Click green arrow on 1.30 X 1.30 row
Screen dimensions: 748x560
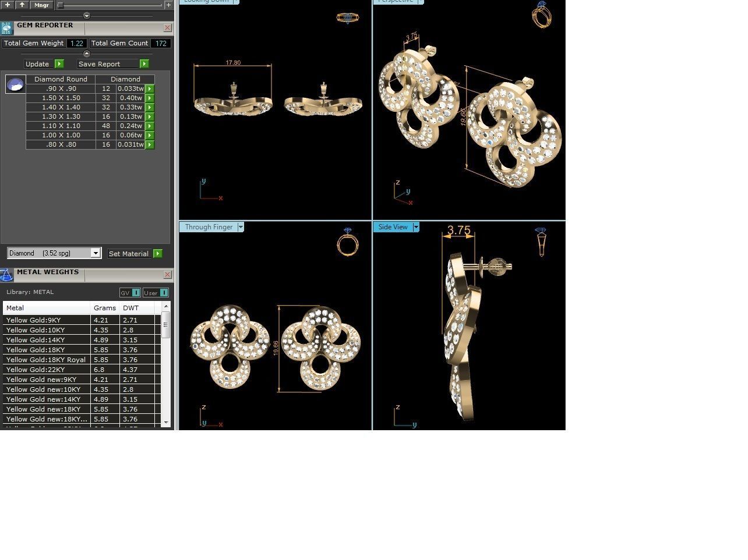tap(150, 116)
